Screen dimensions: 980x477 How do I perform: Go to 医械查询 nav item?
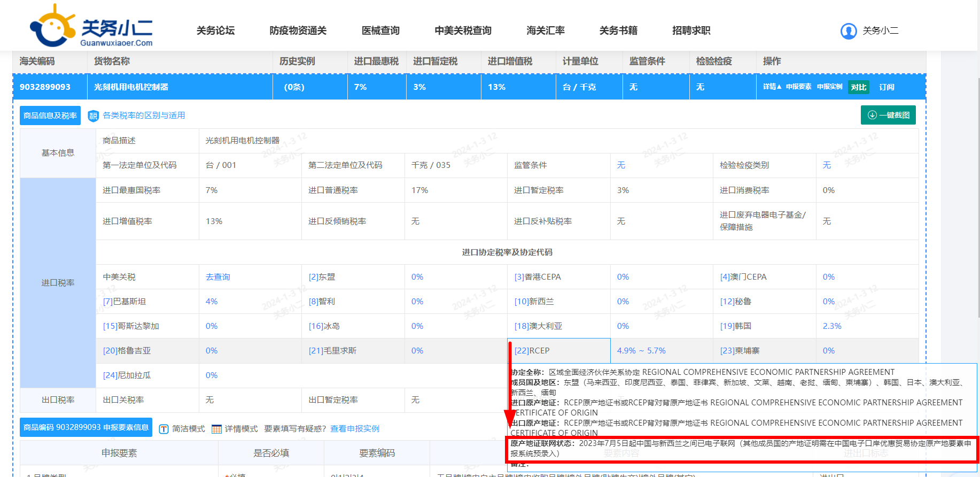(380, 30)
